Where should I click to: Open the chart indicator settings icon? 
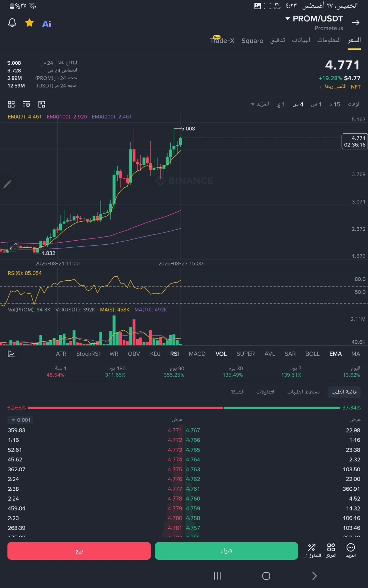pos(27,104)
